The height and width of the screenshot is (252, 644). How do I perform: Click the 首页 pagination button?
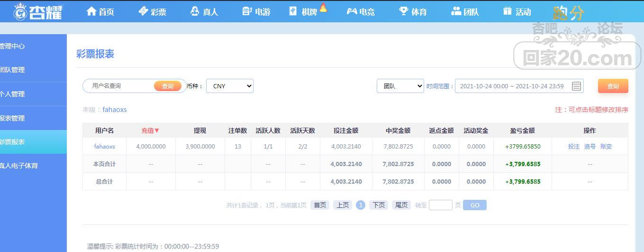coord(320,205)
